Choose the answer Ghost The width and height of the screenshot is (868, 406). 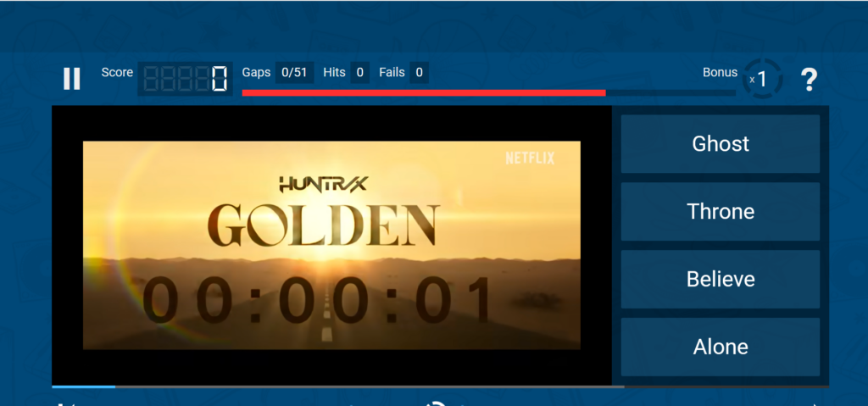(721, 144)
